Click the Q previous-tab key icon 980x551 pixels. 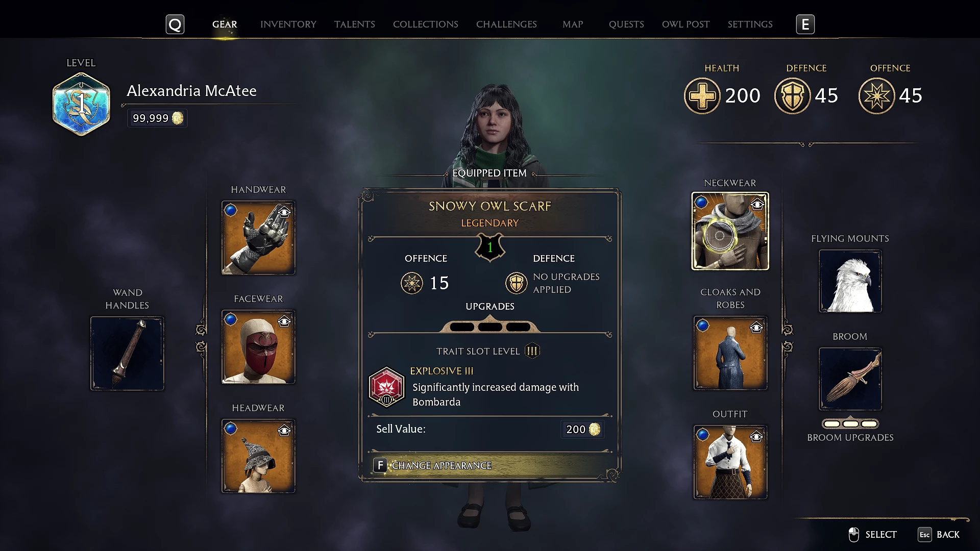tap(175, 24)
